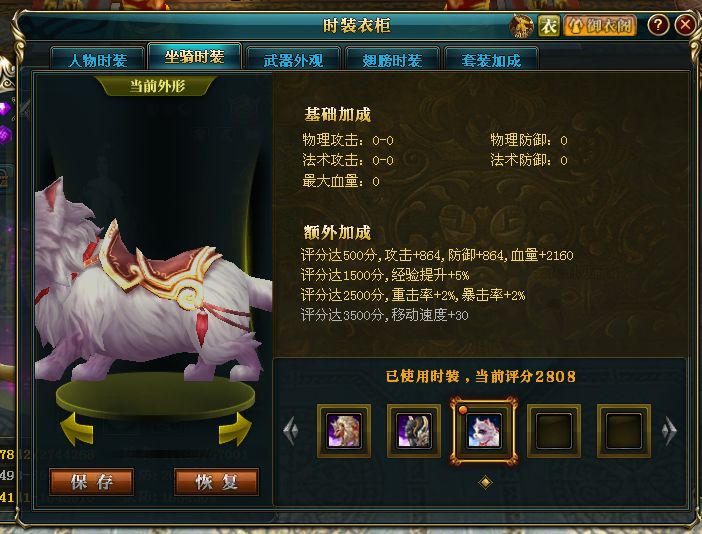Show next costumes with right page arrow
This screenshot has width=702, height=534.
click(669, 431)
